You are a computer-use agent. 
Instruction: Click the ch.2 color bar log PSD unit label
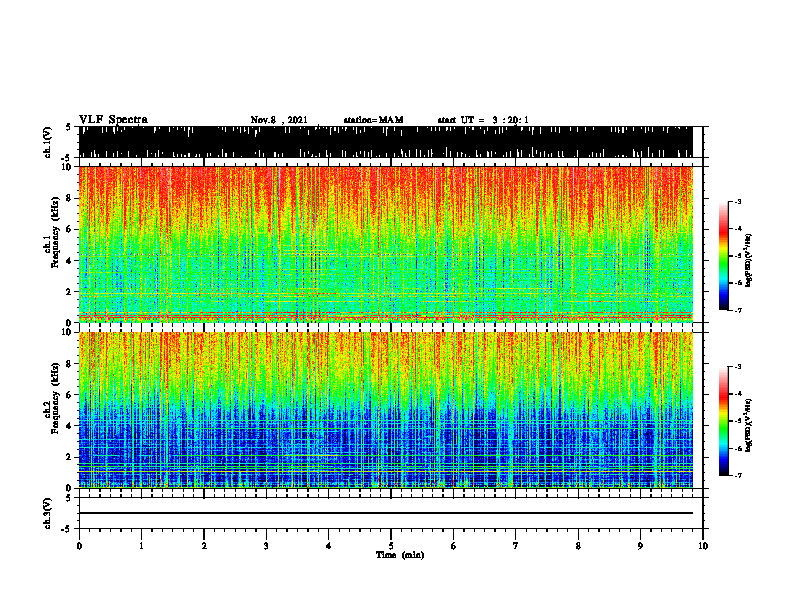[x=749, y=426]
